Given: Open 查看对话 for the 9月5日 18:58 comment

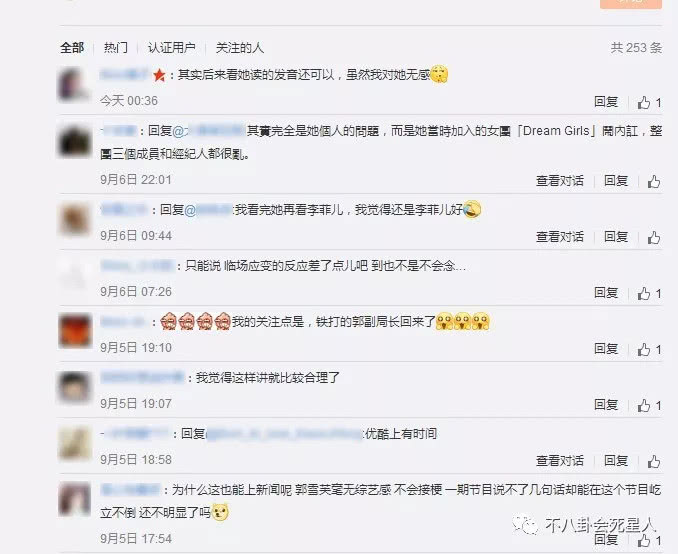Looking at the screenshot, I should [560, 461].
